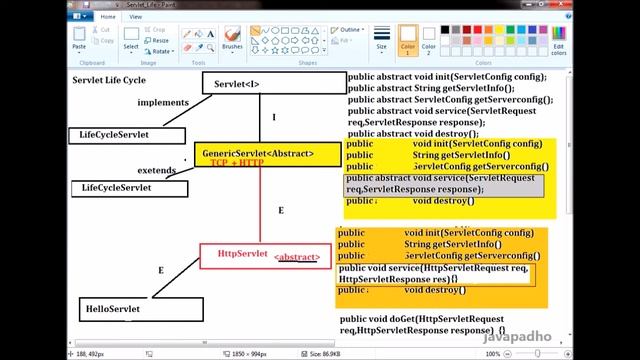Pick the purple color swatch
This screenshot has height=360, width=640.
pos(543,29)
